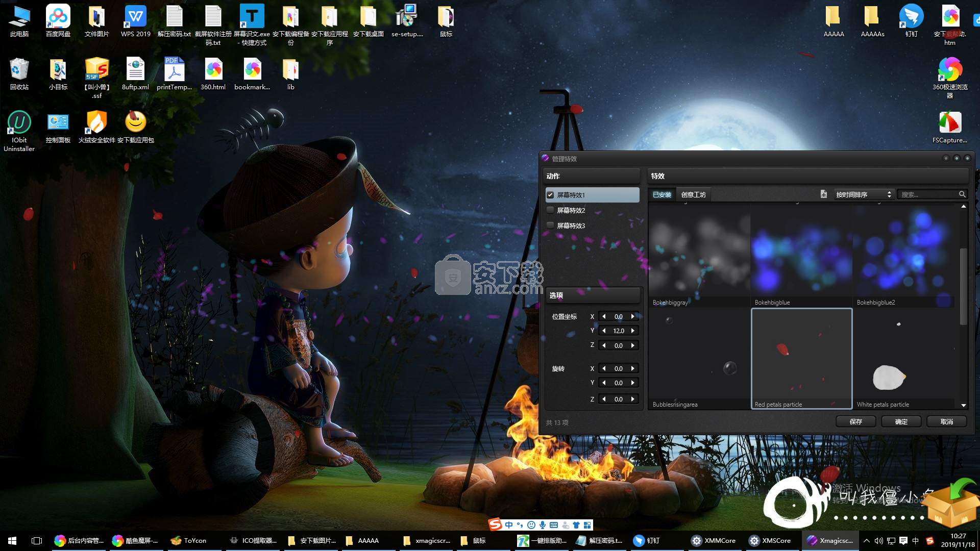The width and height of the screenshot is (980, 551).
Task: Select 8uftp.xml desktop file
Action: (136, 74)
